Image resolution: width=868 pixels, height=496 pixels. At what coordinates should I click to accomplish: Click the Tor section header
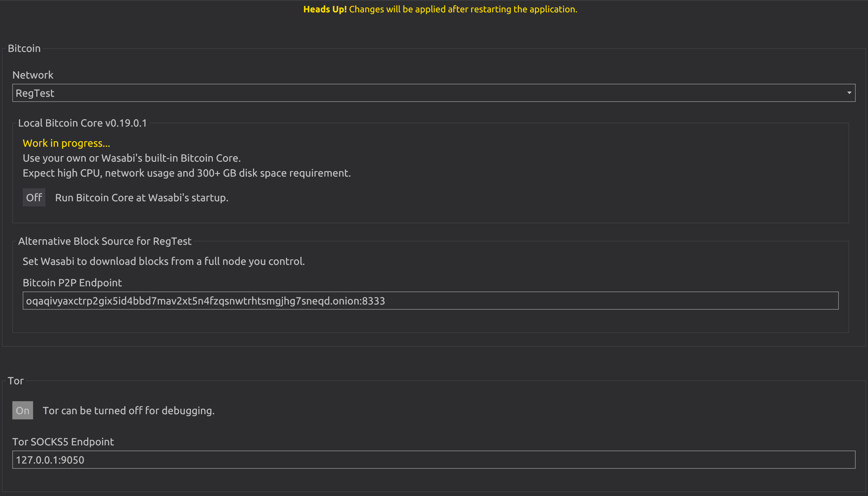[16, 380]
